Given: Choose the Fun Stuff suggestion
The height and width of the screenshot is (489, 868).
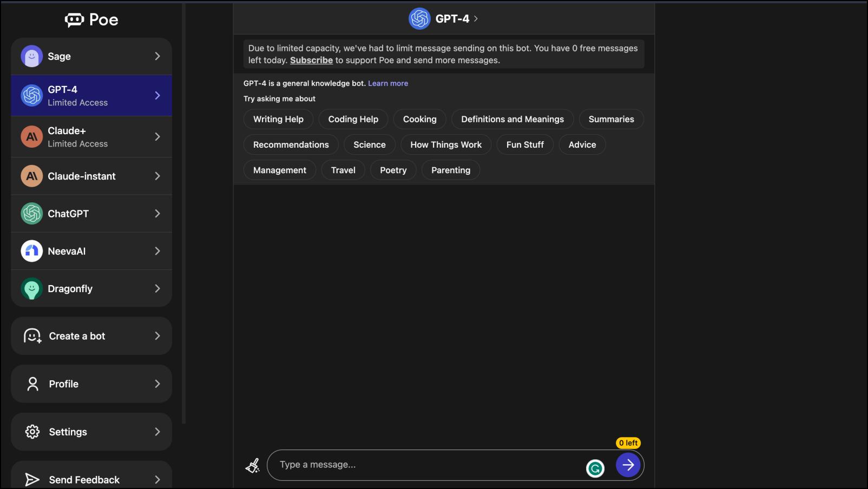Looking at the screenshot, I should [x=525, y=144].
